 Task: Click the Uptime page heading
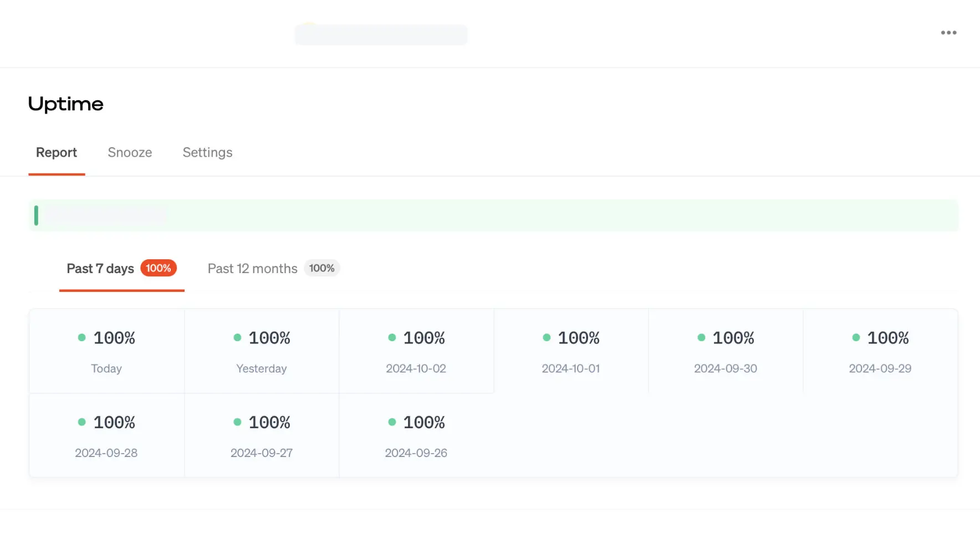click(x=65, y=104)
